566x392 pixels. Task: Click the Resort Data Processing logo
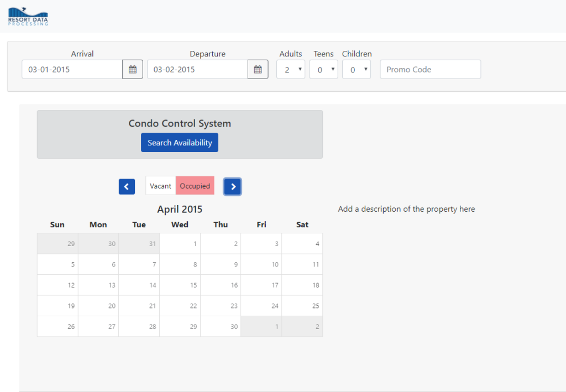28,17
